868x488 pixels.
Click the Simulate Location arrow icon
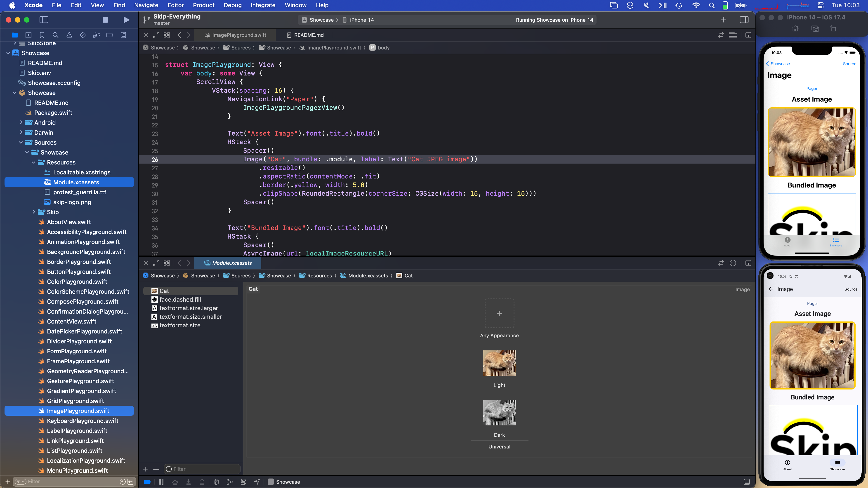point(257,482)
